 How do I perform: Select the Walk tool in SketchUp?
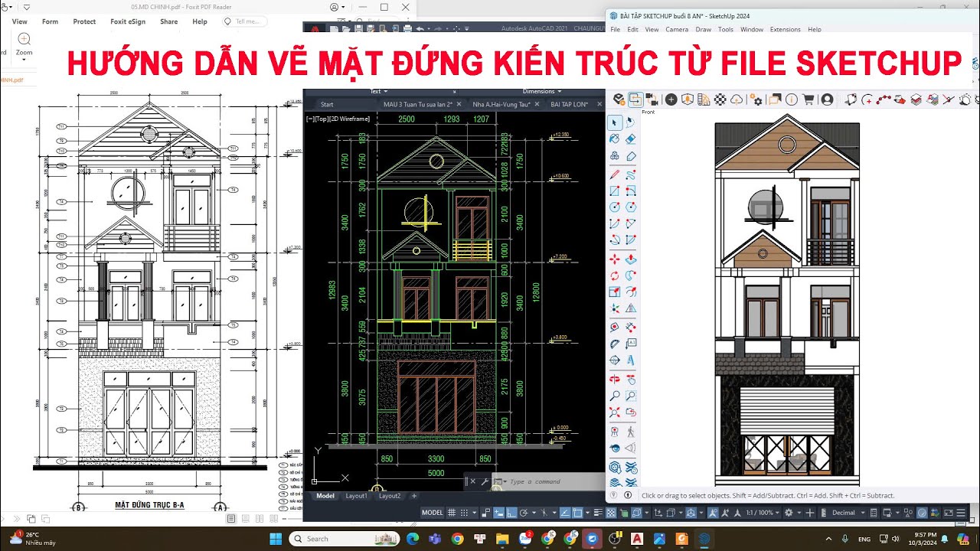[x=631, y=431]
